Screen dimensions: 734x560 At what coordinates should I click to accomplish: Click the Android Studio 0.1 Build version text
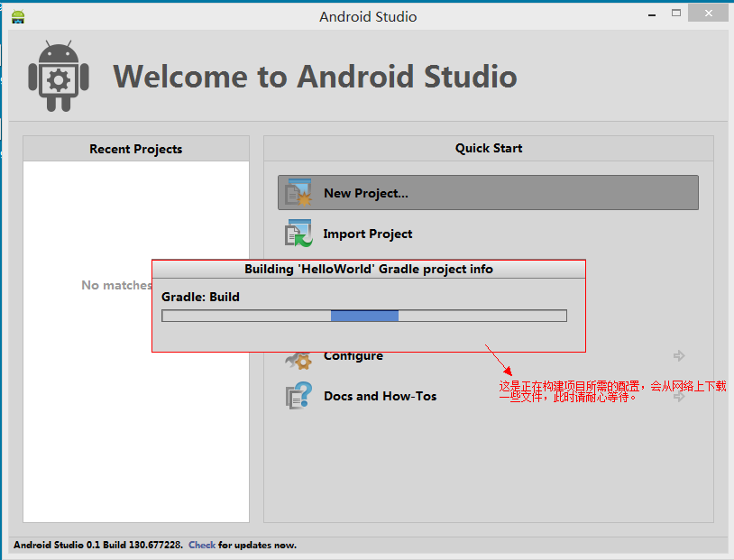[97, 545]
